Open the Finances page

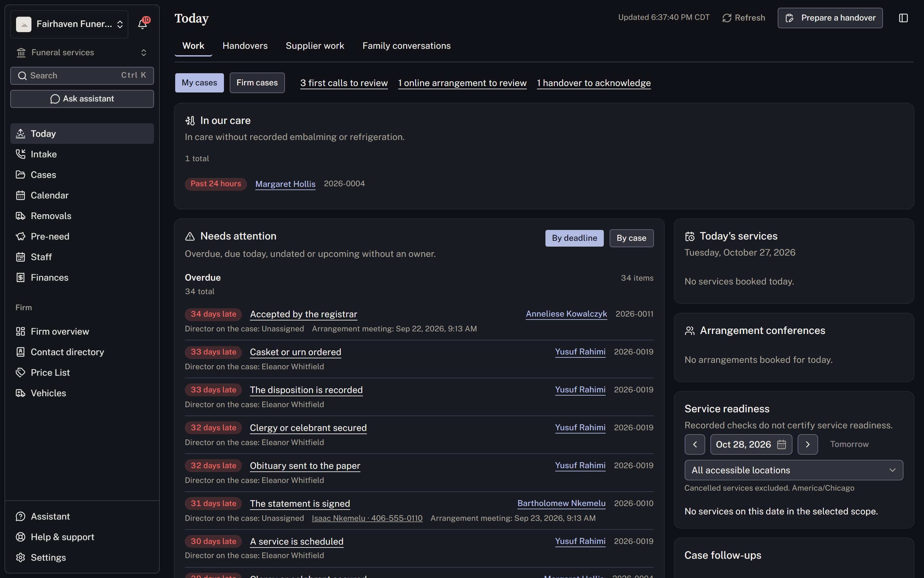82,277
